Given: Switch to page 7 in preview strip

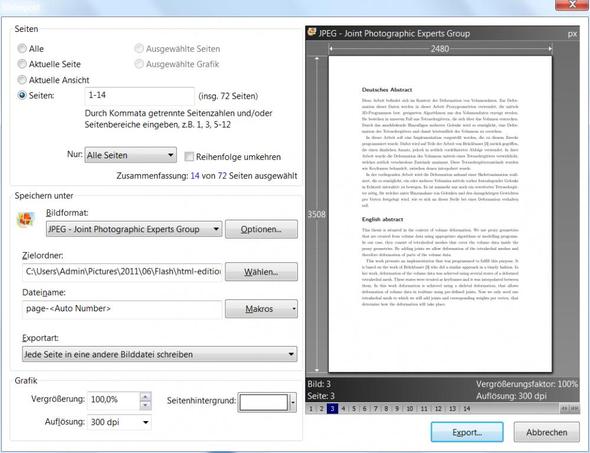Looking at the screenshot, I should 375,409.
